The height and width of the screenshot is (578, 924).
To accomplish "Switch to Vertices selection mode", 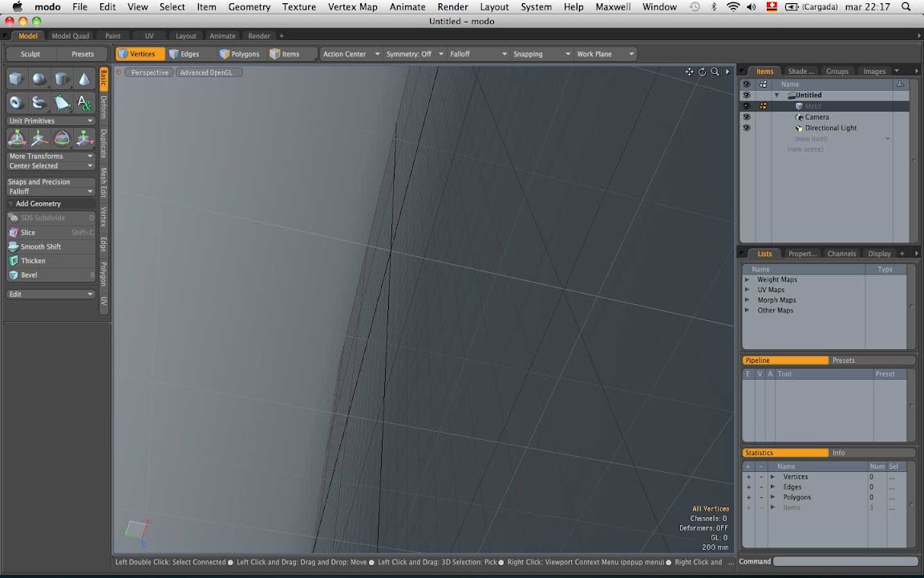I will (140, 54).
